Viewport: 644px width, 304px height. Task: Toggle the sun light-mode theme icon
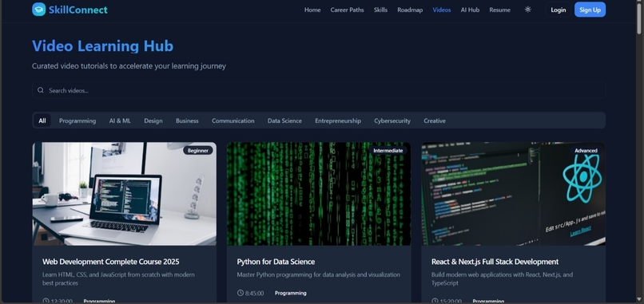click(x=528, y=10)
